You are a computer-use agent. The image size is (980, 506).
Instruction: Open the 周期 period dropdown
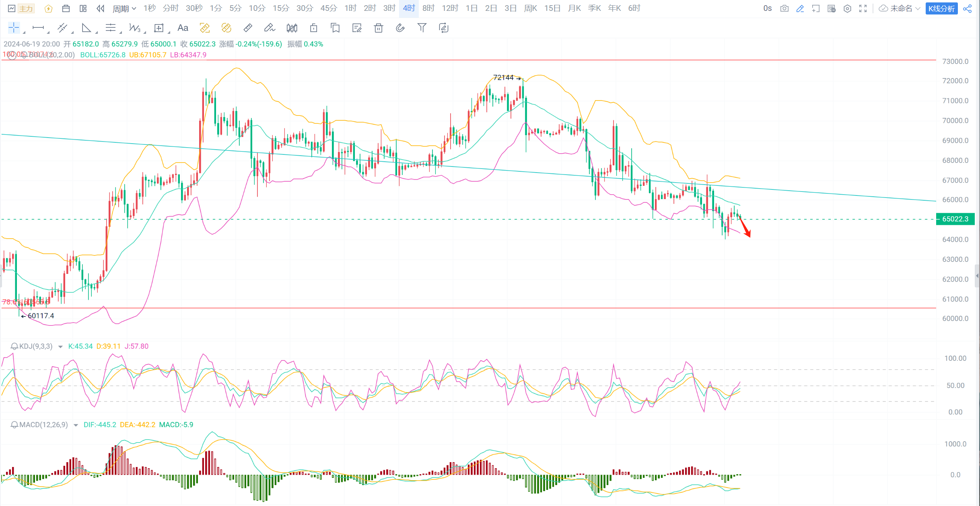pos(124,8)
